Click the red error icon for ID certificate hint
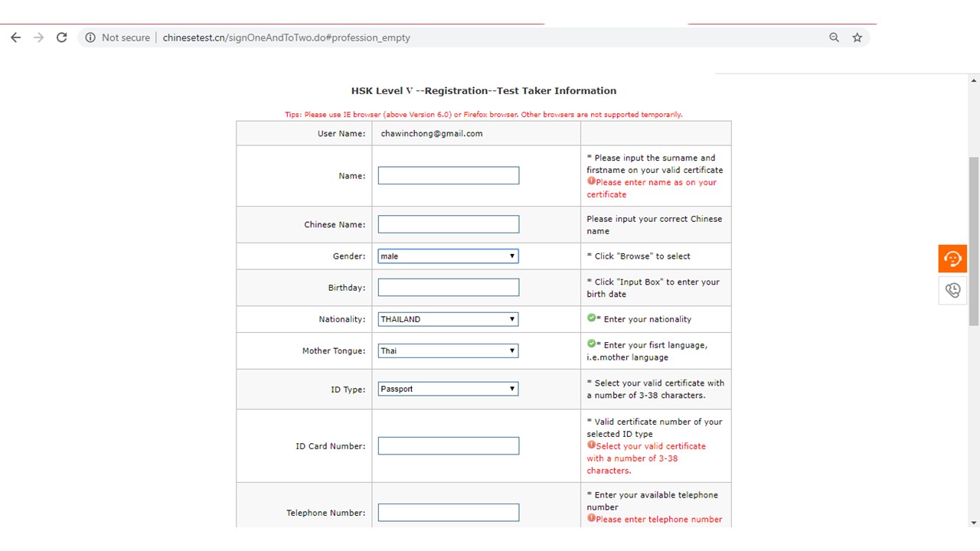Screen dimensions: 980x551 pyautogui.click(x=591, y=445)
